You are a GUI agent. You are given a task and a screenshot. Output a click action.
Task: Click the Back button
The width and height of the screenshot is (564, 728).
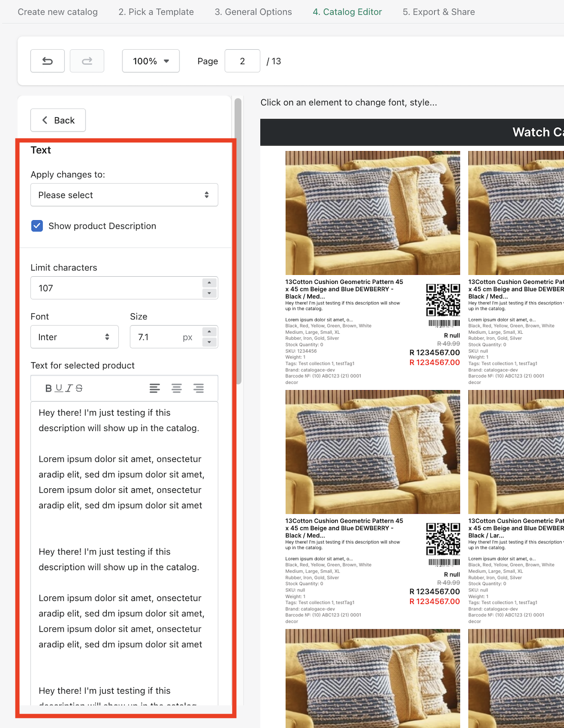pyautogui.click(x=58, y=120)
